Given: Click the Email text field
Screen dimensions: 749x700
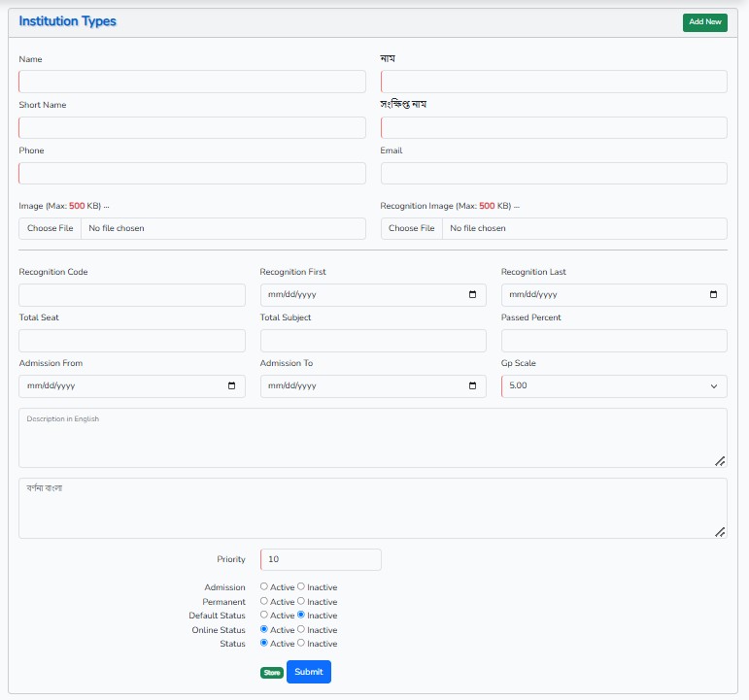Looking at the screenshot, I should pyautogui.click(x=554, y=173).
